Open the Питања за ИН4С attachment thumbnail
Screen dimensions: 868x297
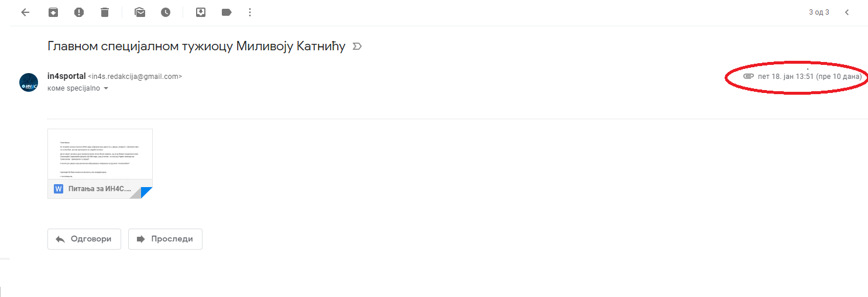pos(100,164)
